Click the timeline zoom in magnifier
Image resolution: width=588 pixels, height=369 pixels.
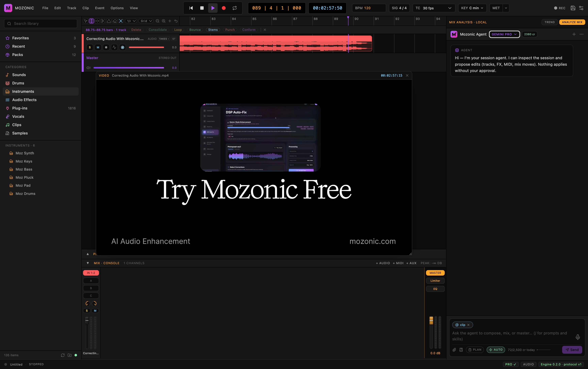coord(164,21)
